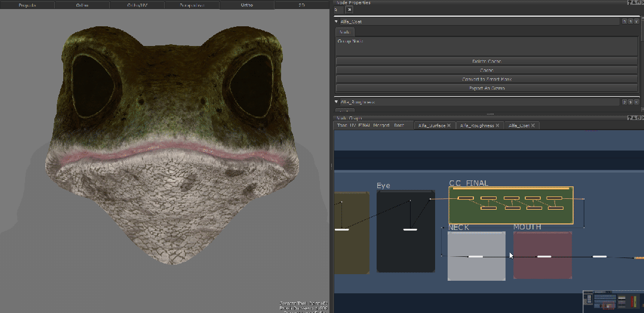Screen dimensions: 644x313
Task: Open the Projects tab
Action: click(x=27, y=5)
